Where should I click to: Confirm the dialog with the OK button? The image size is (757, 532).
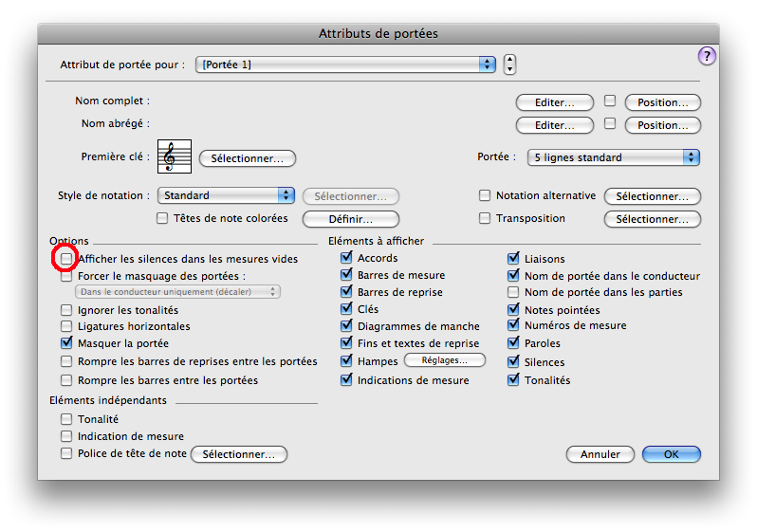coord(671,454)
